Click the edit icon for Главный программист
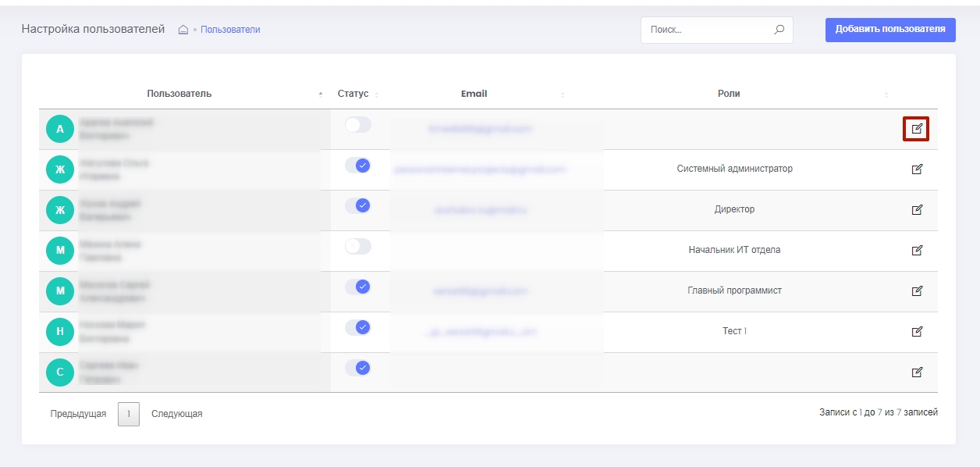980x467 pixels. 917,291
